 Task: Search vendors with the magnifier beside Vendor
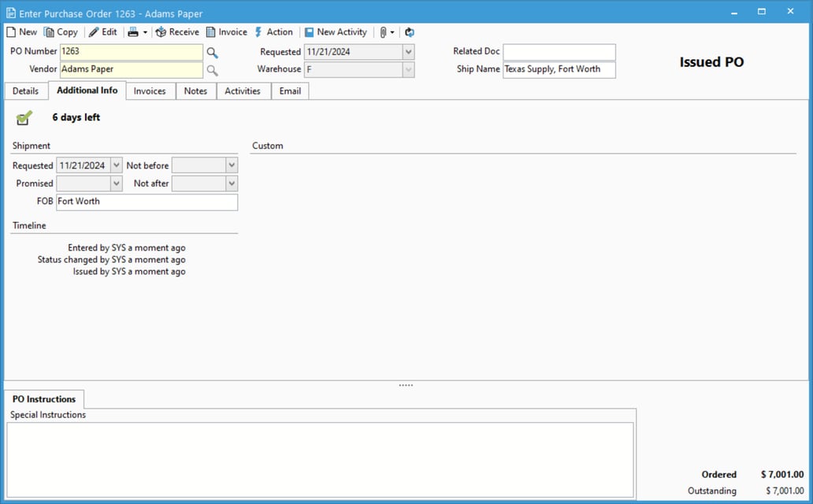coord(211,69)
